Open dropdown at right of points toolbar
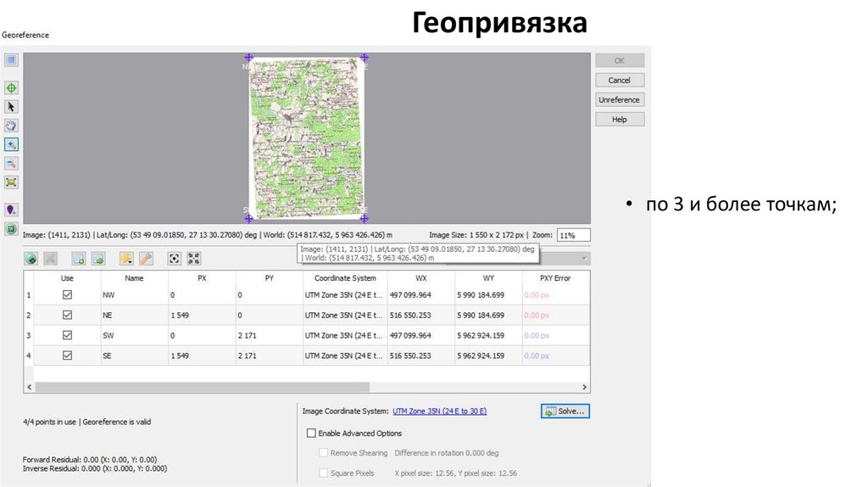The width and height of the screenshot is (868, 487). 584,258
